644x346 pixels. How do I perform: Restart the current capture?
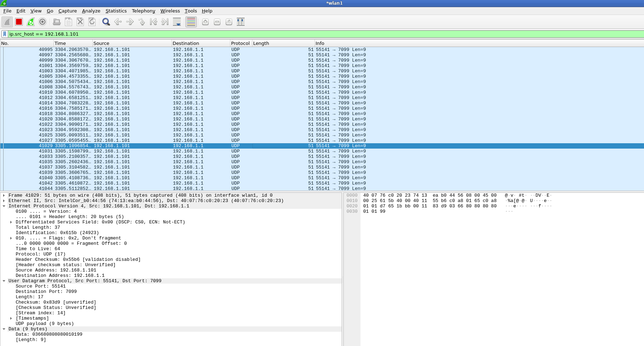[31, 22]
